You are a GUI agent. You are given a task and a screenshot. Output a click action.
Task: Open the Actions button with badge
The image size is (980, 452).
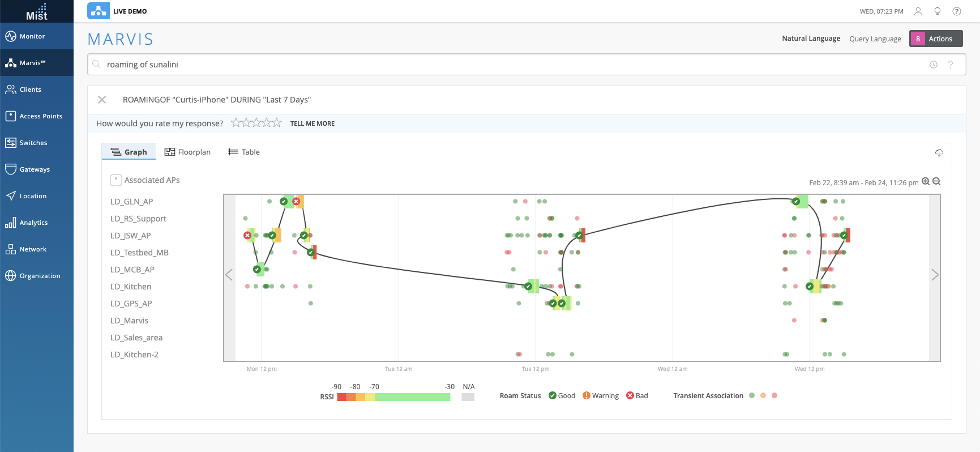click(x=936, y=39)
